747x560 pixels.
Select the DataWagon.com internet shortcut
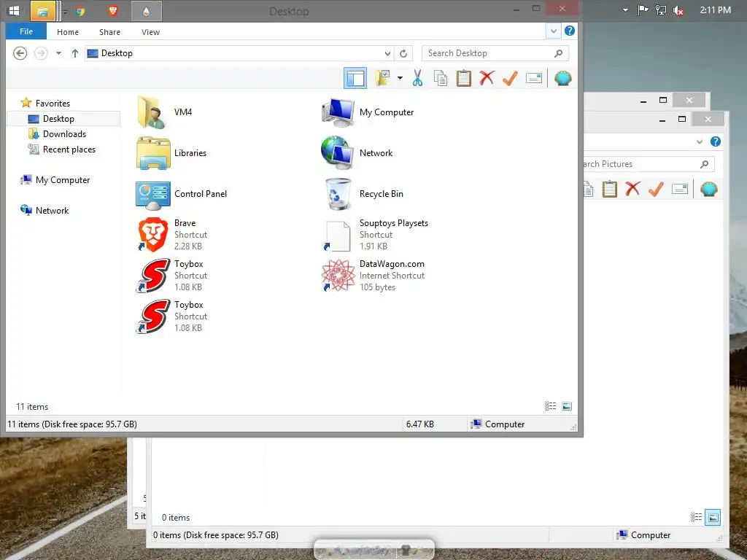(x=373, y=275)
